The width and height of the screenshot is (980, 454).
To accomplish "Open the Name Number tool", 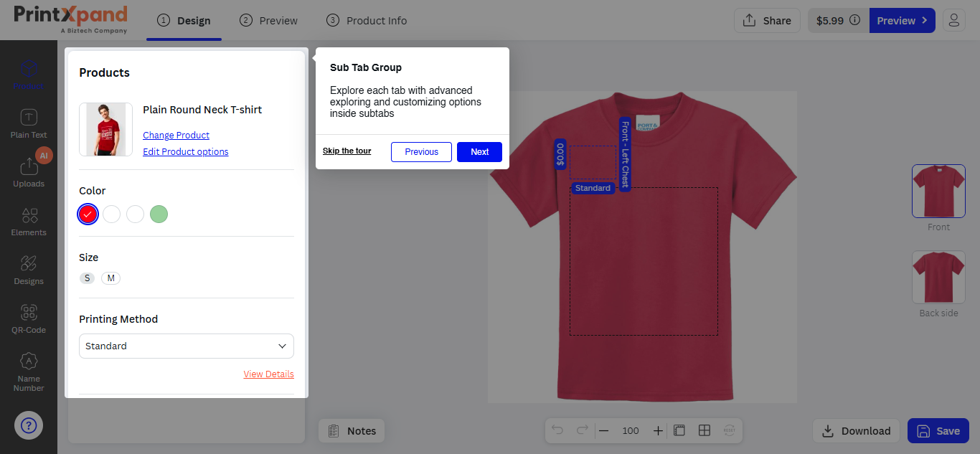I will point(29,372).
